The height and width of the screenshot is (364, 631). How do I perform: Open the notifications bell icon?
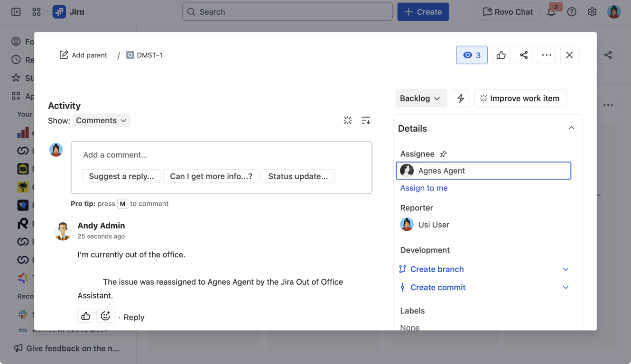click(551, 12)
